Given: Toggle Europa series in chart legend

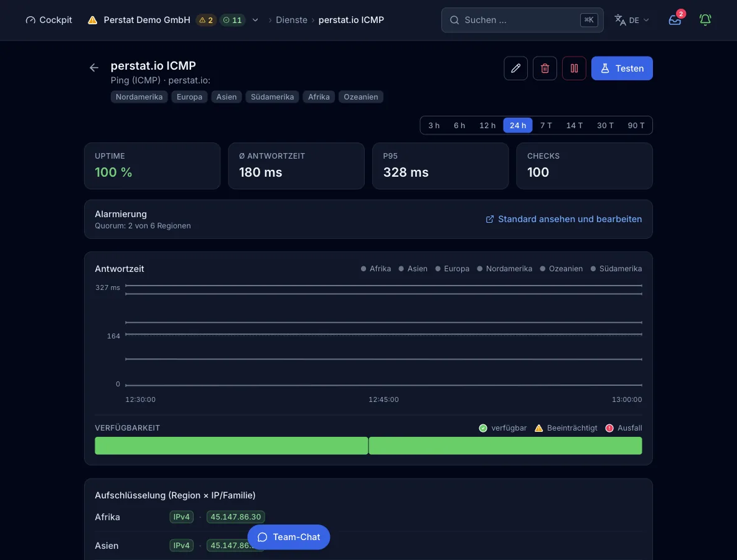Looking at the screenshot, I should point(452,269).
